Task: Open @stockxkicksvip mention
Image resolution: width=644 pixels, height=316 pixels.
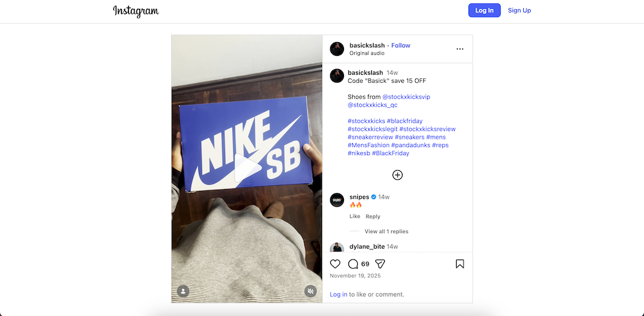Action: click(406, 97)
